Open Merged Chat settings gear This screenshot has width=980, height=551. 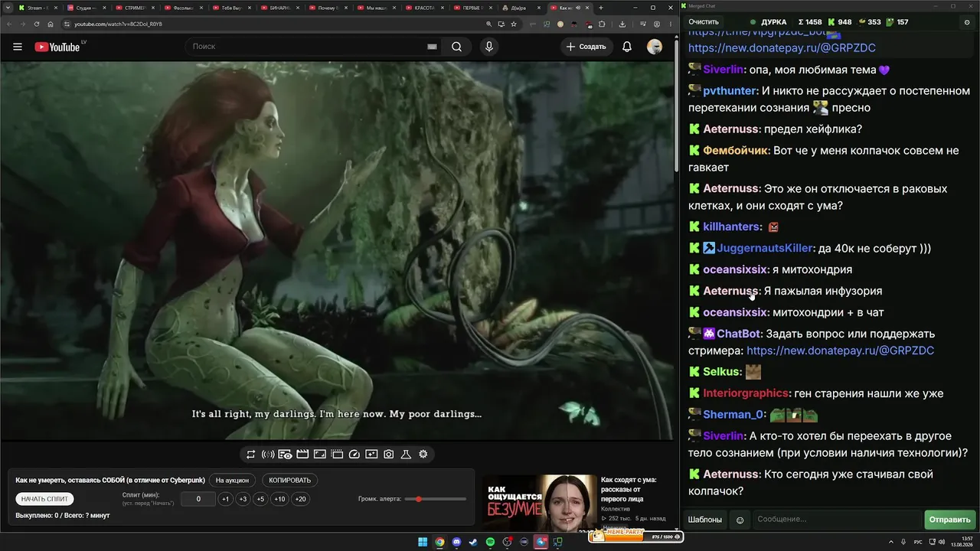click(x=967, y=22)
